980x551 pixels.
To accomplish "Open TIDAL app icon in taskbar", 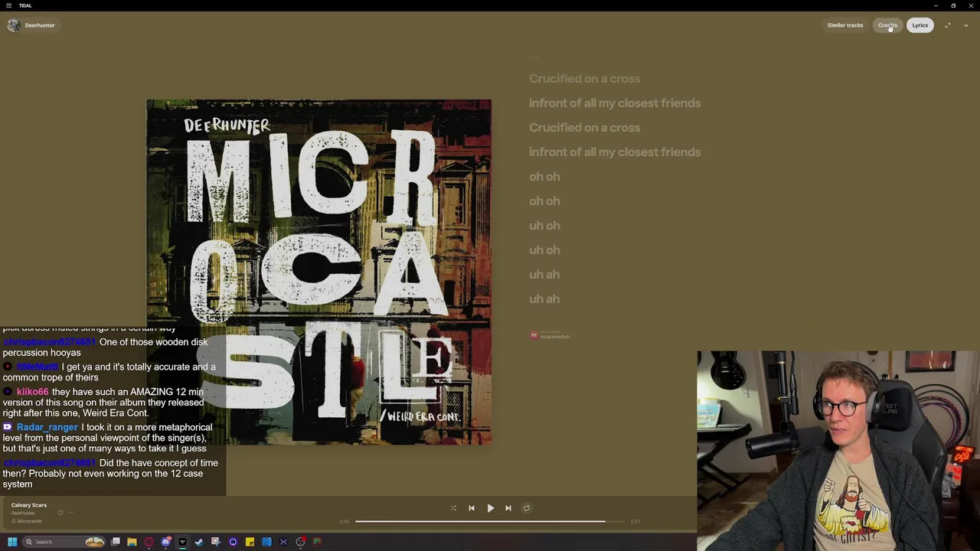I will (182, 542).
